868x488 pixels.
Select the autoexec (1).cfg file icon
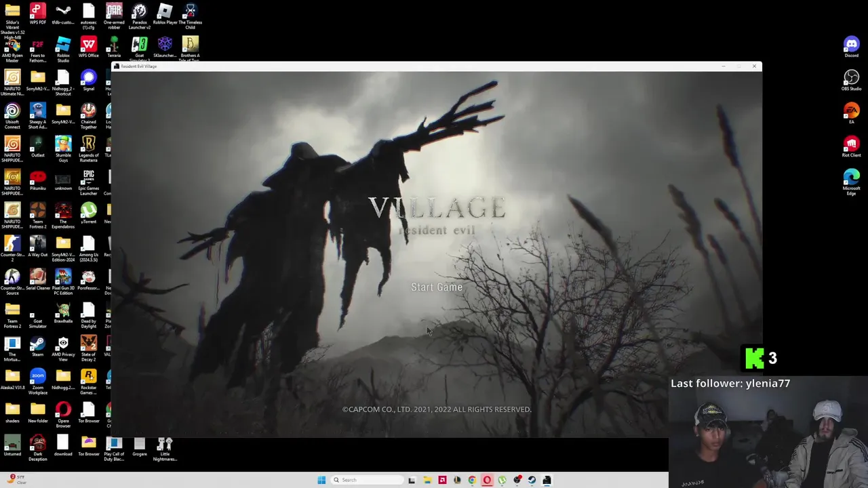pyautogui.click(x=89, y=16)
